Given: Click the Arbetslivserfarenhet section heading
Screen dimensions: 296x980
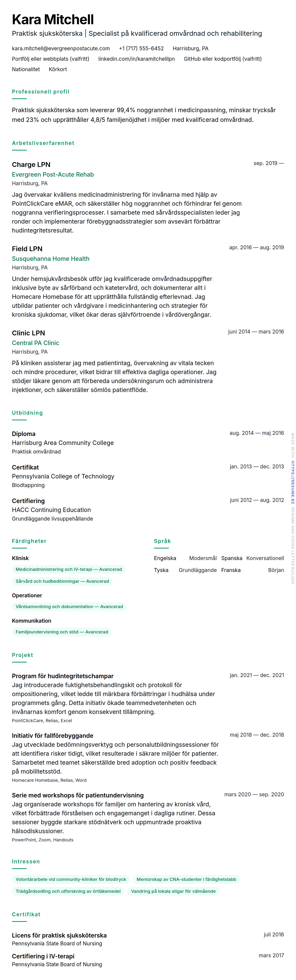Looking at the screenshot, I should (43, 143).
